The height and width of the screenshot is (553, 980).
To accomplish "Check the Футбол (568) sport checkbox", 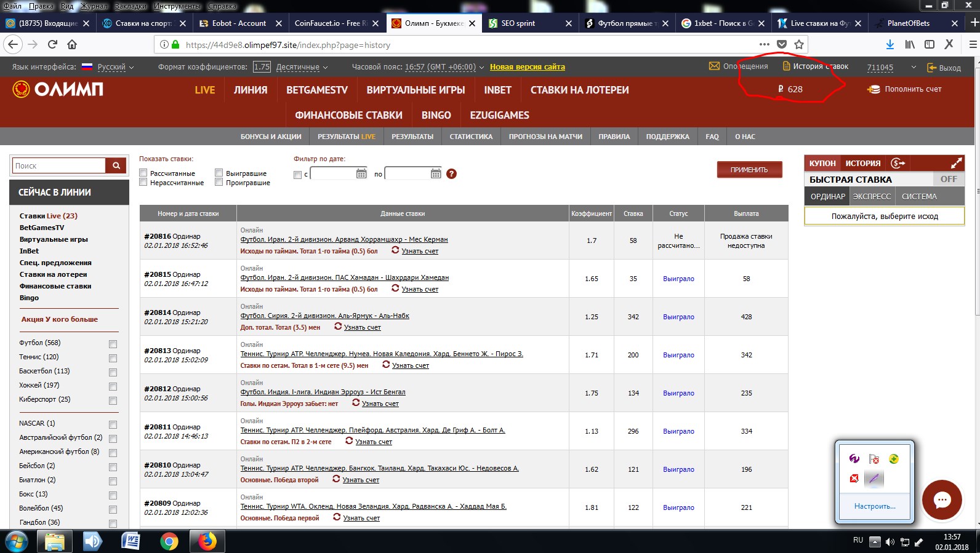I will (113, 344).
